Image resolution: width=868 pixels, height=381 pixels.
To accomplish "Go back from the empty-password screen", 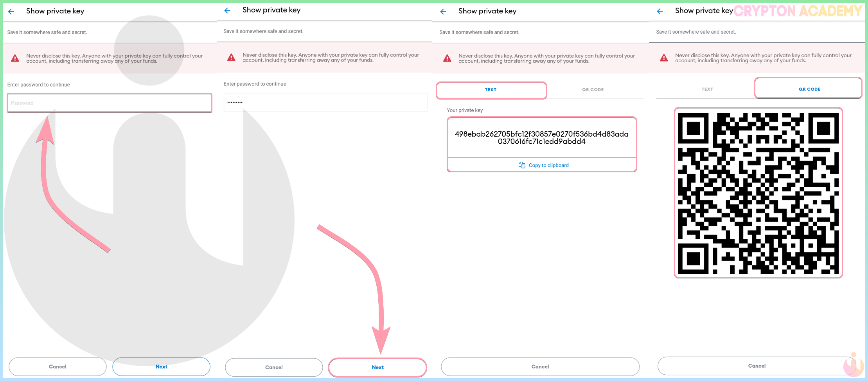I will [11, 12].
